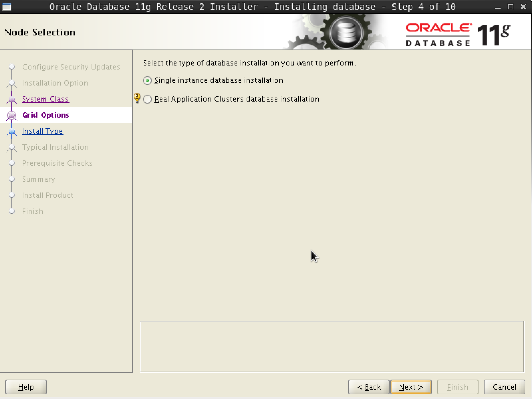532x399 pixels.
Task: Select Single instance database installation
Action: point(213,81)
